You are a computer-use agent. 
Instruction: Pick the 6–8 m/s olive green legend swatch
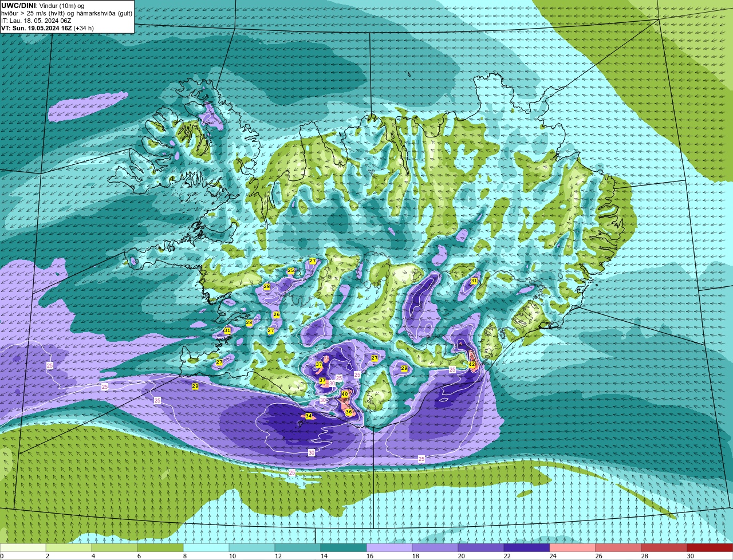pos(160,547)
